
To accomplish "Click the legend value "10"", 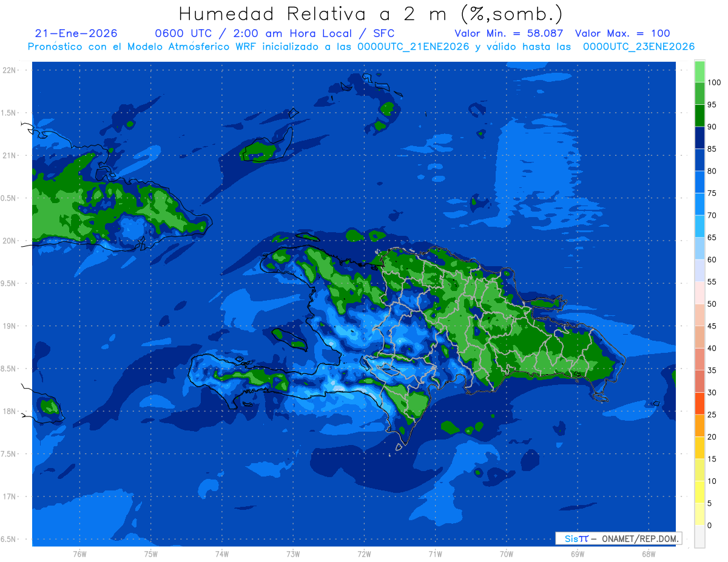I will tap(712, 481).
